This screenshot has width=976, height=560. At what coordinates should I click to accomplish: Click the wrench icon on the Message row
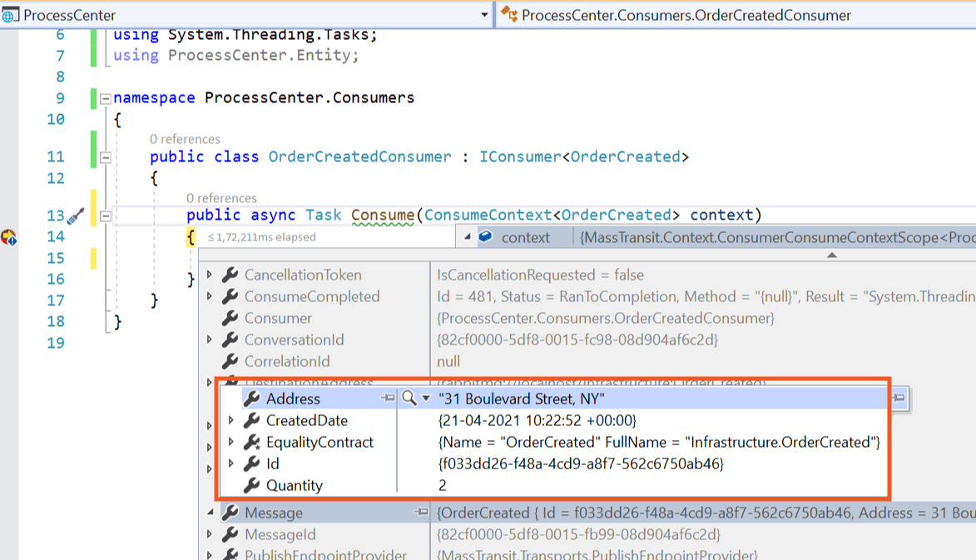pos(230,513)
